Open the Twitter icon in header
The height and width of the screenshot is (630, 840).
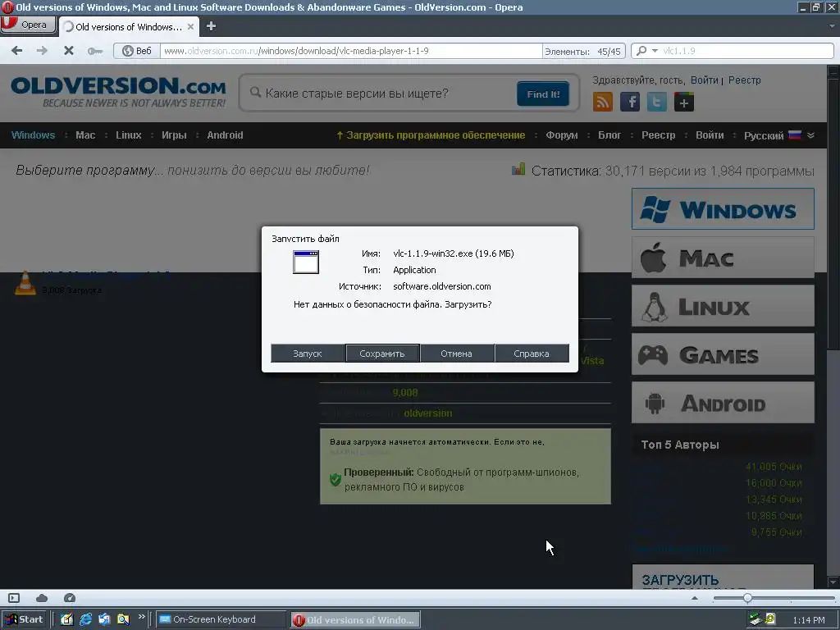click(657, 102)
